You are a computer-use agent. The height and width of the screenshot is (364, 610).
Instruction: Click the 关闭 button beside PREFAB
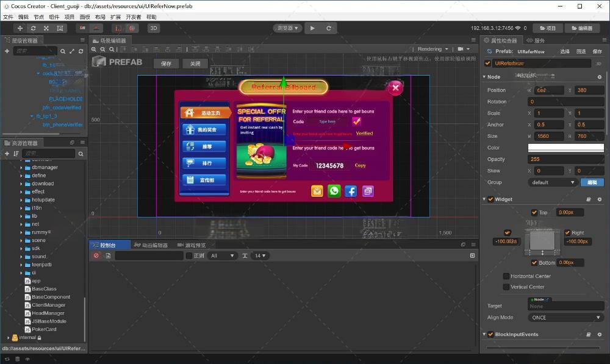coord(195,63)
